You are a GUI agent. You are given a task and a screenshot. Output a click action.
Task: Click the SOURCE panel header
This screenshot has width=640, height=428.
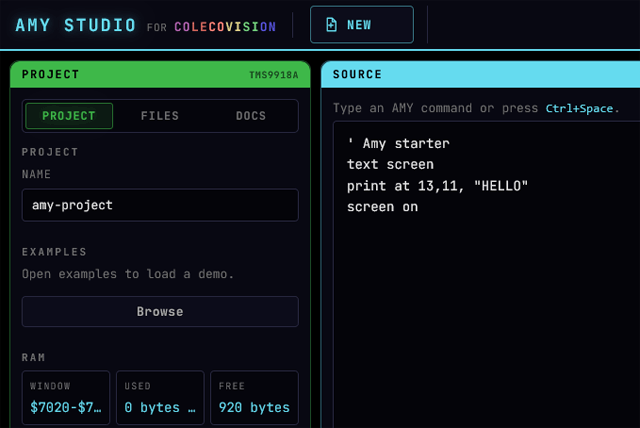[480, 74]
